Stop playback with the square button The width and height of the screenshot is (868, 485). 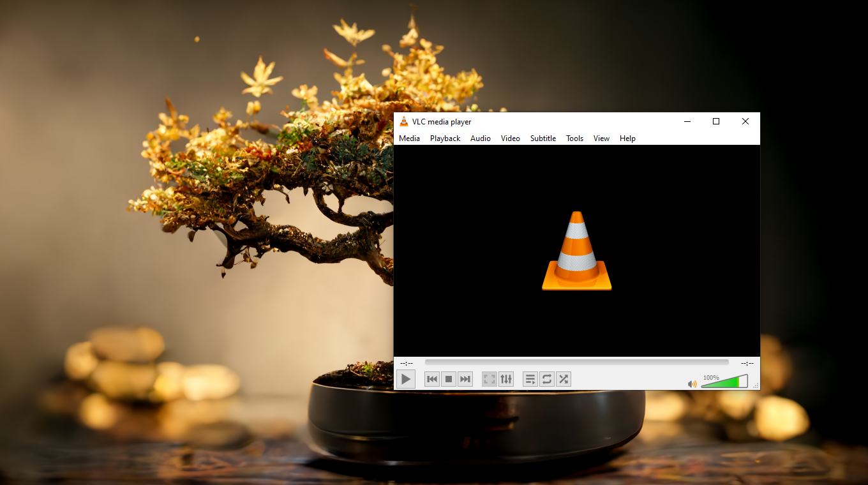pos(449,379)
